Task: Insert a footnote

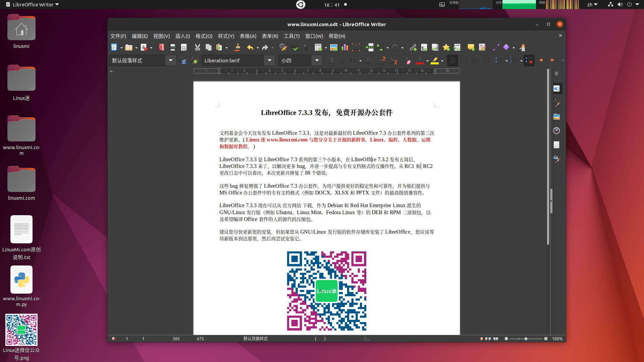Action: click(x=424, y=48)
